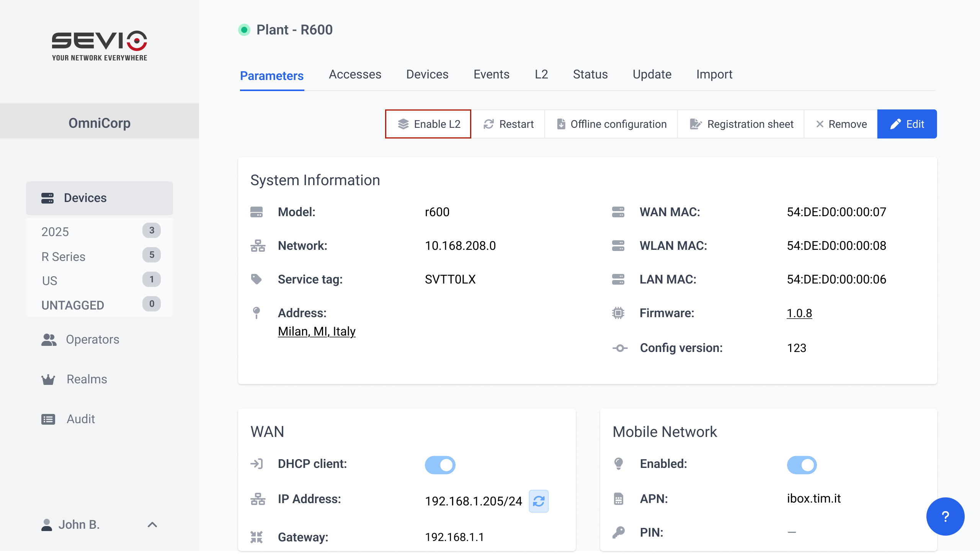Click the Enable L2 layers icon
The height and width of the screenshot is (554, 980).
(403, 124)
